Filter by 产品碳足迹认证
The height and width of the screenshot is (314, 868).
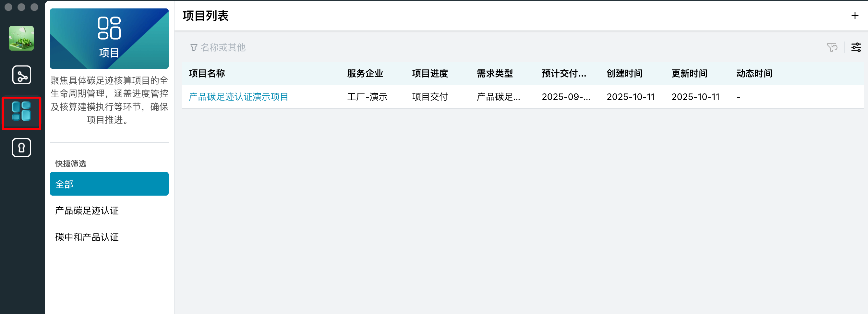(x=87, y=211)
